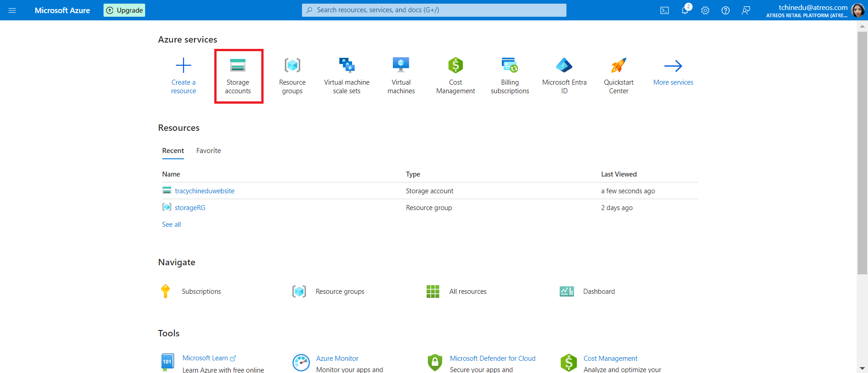Click the See all resources link
868x373 pixels.
tap(171, 225)
